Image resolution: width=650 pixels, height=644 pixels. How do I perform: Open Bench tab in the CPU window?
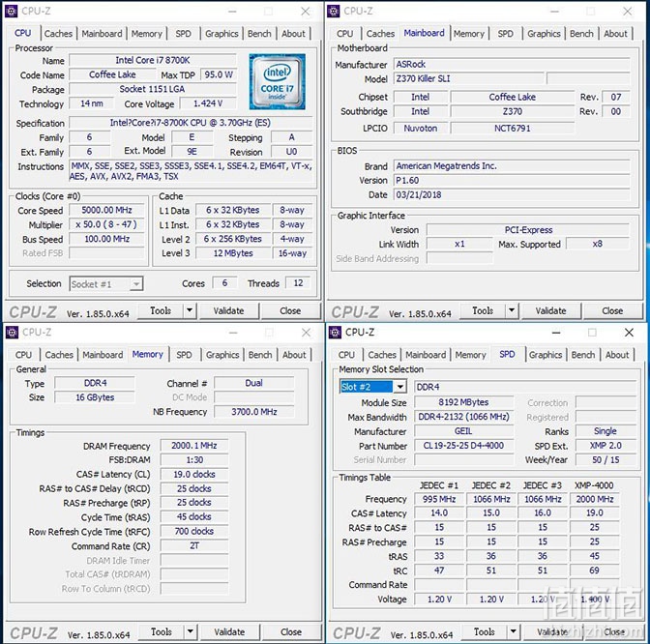point(259,34)
